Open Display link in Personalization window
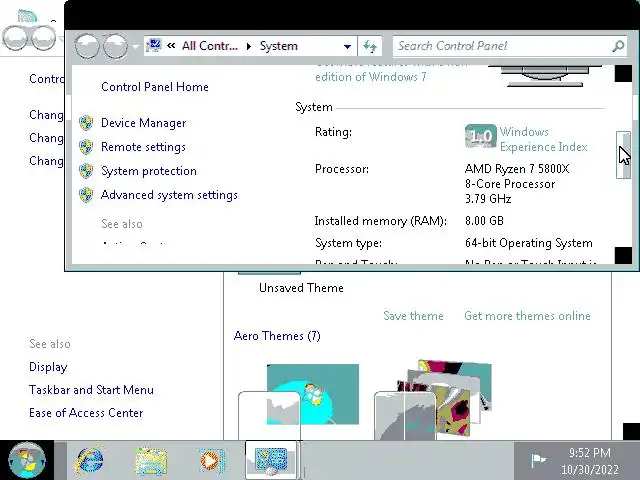The width and height of the screenshot is (640, 480). click(48, 367)
